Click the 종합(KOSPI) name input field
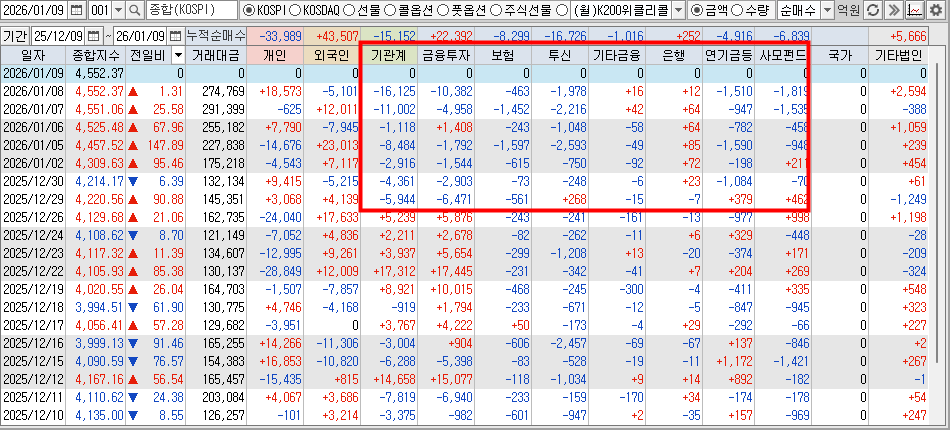The image size is (950, 430). click(x=192, y=10)
